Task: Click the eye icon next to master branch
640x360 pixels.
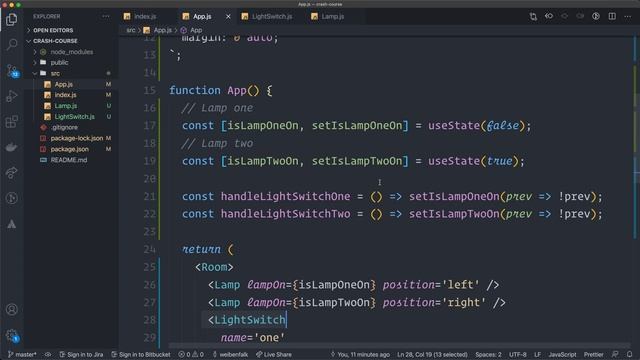Action: point(48,354)
